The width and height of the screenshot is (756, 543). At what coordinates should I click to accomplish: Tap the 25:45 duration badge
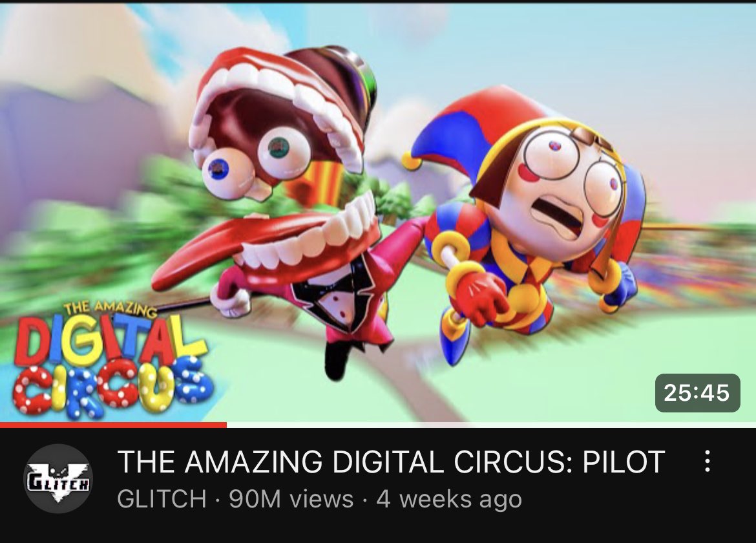697,392
